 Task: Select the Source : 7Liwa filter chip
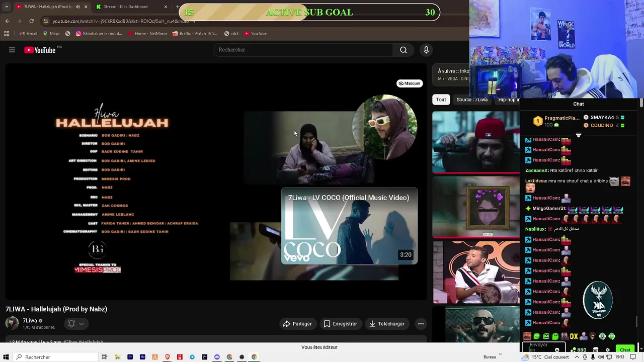click(472, 100)
